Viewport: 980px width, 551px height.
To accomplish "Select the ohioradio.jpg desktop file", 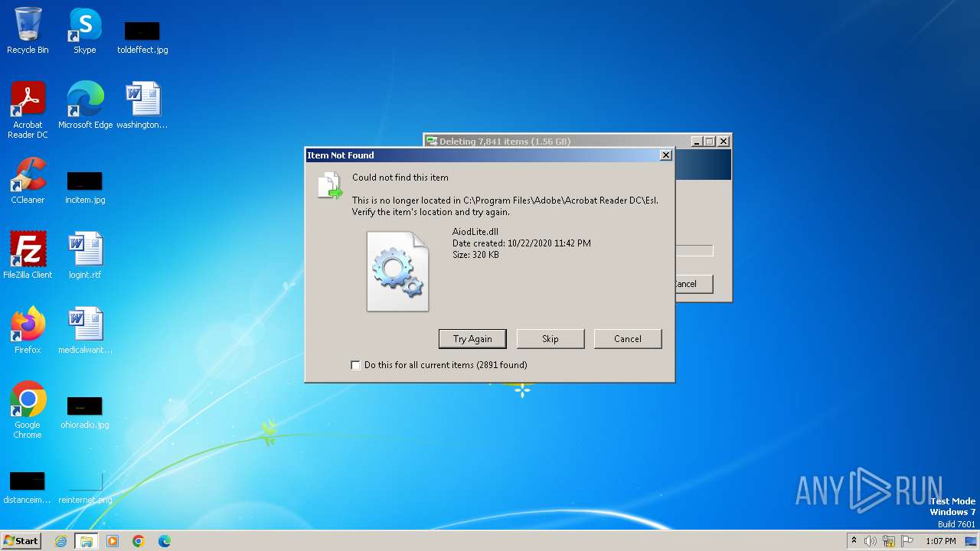I will [x=85, y=412].
